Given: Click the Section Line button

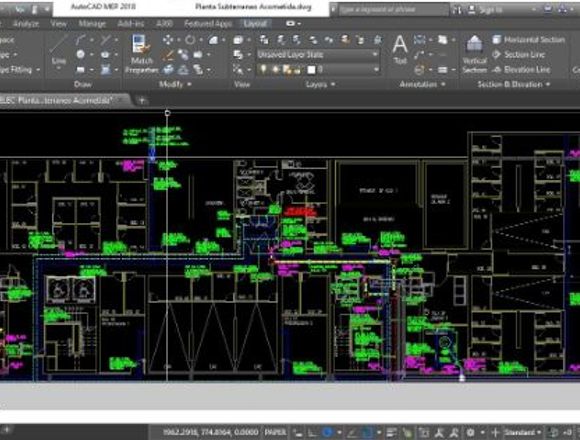Looking at the screenshot, I should (x=519, y=55).
